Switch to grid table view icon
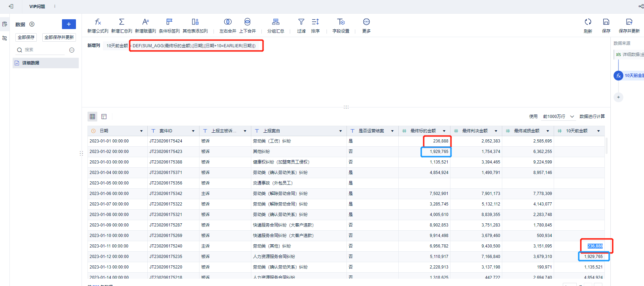Screen dimensions: 644x286 pos(92,117)
